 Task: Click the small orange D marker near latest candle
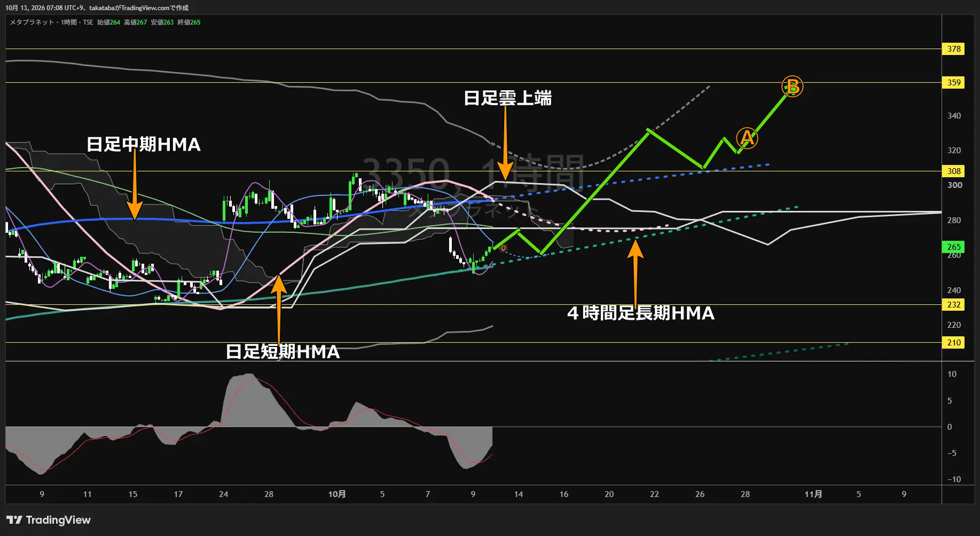[503, 248]
